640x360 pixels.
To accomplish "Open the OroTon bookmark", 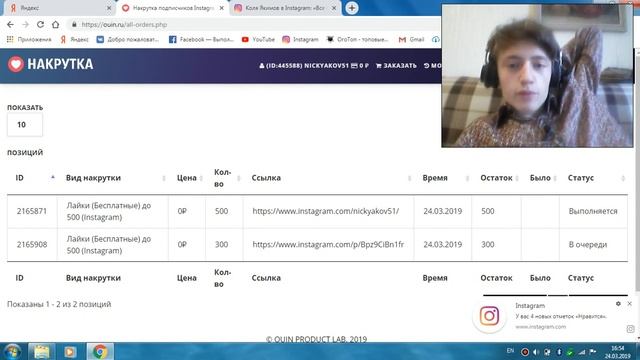I will pos(358,40).
